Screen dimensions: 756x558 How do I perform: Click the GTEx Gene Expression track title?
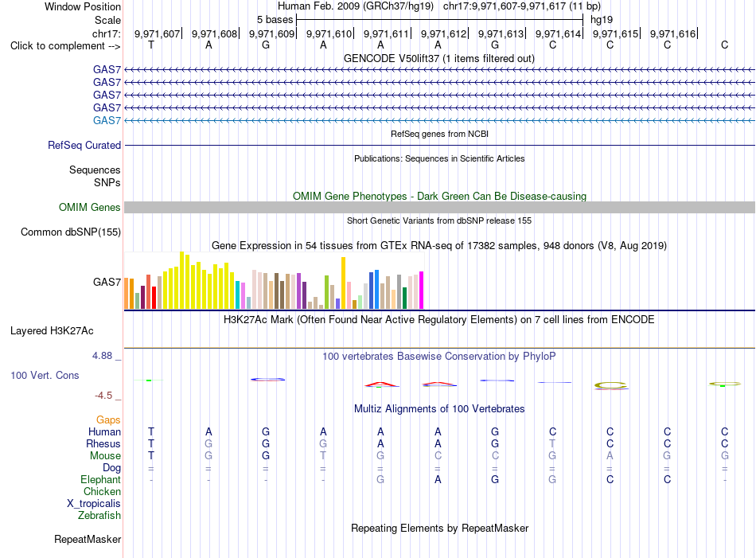(x=439, y=245)
